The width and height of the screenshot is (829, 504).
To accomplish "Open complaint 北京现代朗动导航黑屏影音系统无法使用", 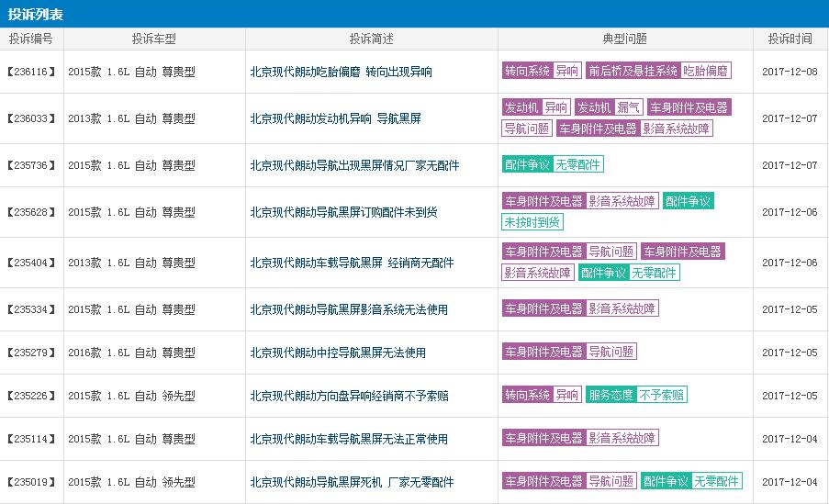I will (349, 309).
